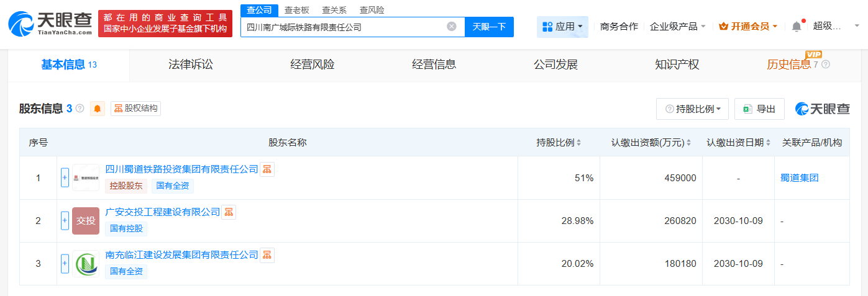
Task: Expand row 1 shareholder plus button
Action: [65, 177]
